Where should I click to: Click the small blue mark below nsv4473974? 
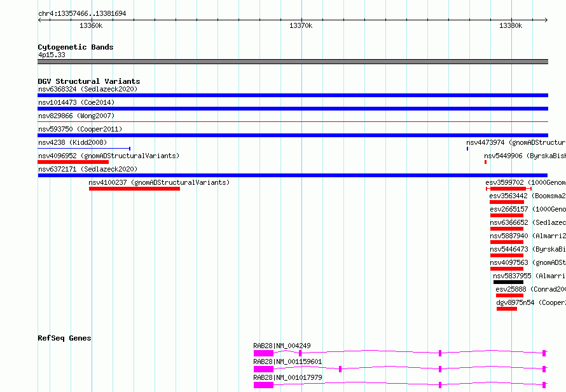[x=467, y=149]
